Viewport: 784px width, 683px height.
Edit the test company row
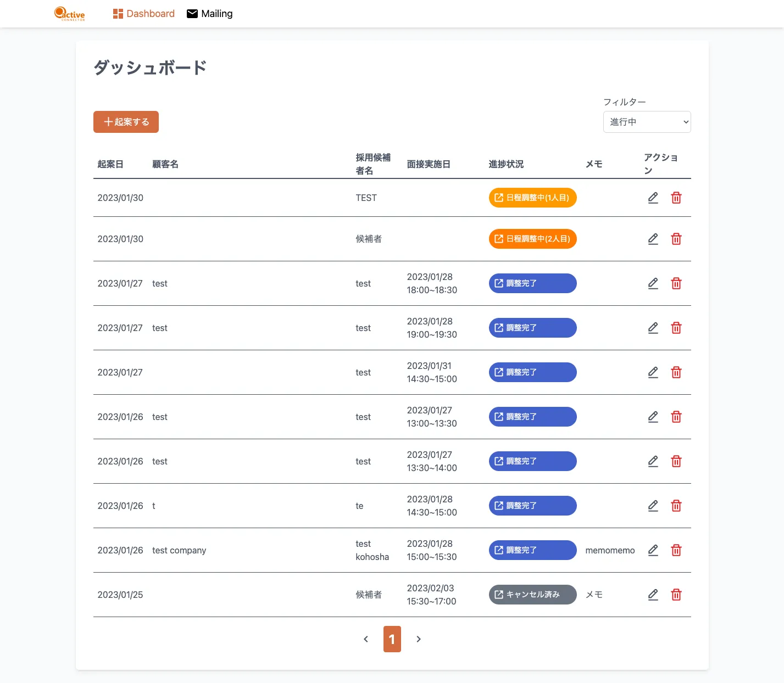coord(653,550)
